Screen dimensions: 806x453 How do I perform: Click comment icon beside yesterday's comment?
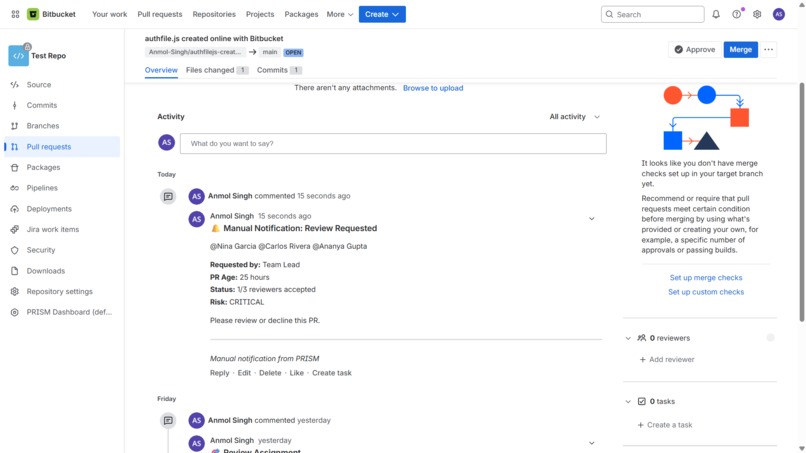pyautogui.click(x=168, y=421)
